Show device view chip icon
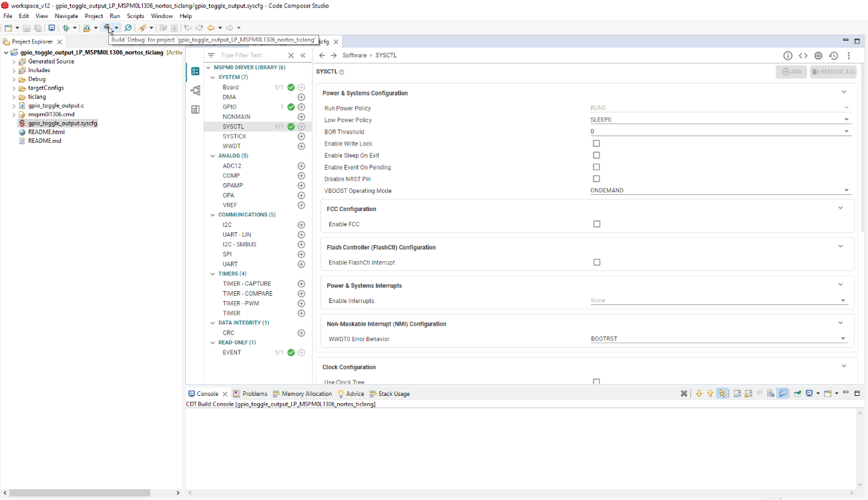868x500 pixels. [x=818, y=55]
